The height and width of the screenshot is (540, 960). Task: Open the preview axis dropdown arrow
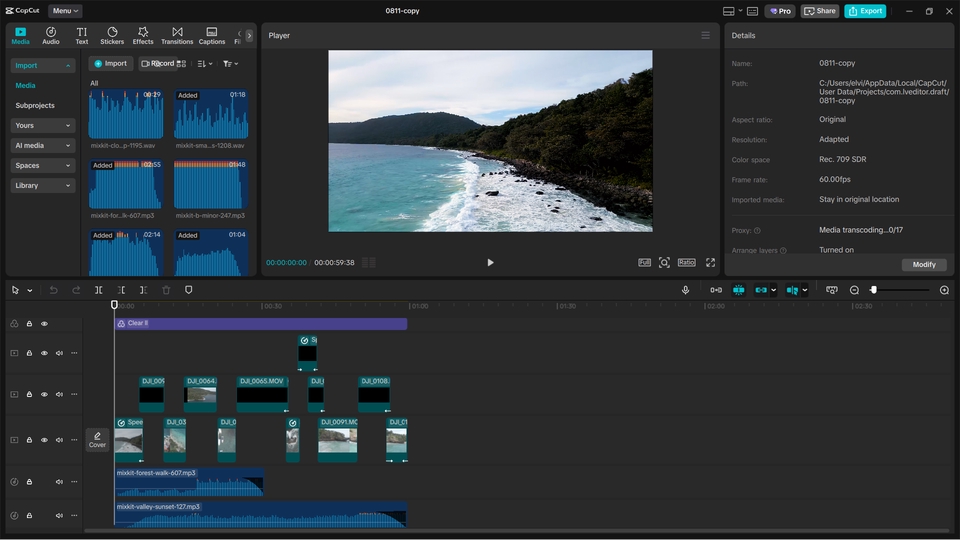click(x=804, y=291)
